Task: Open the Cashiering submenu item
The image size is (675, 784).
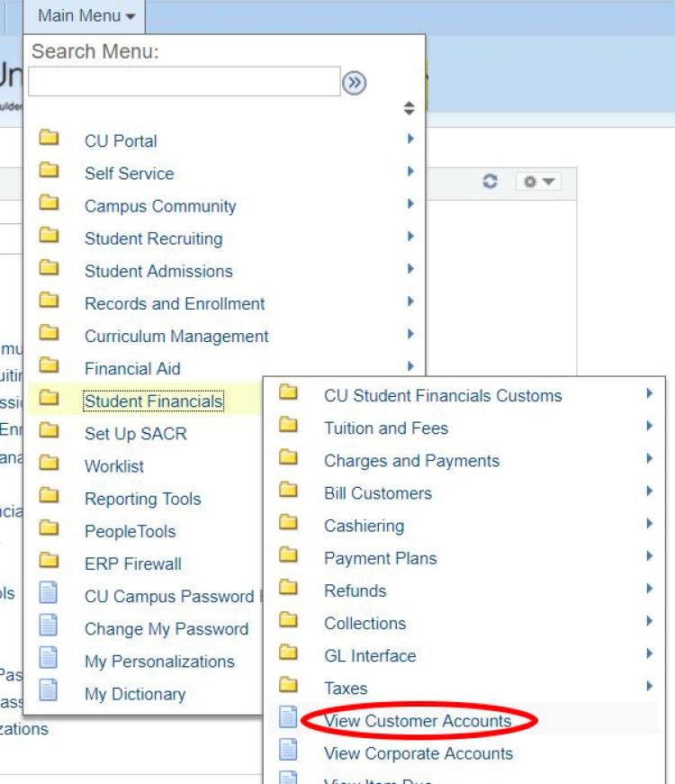Action: point(364,526)
